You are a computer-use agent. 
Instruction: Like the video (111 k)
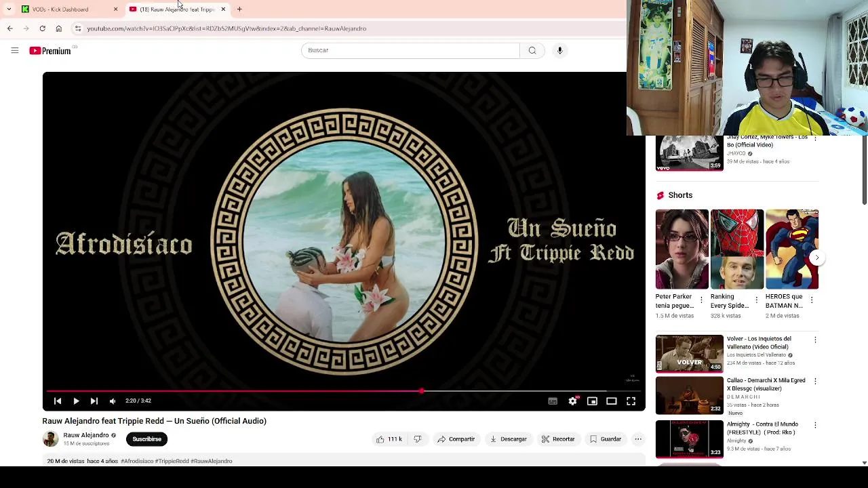tap(389, 439)
